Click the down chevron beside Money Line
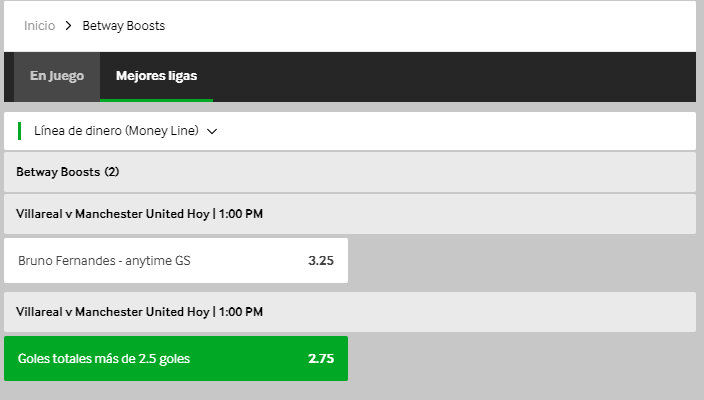 tap(212, 131)
